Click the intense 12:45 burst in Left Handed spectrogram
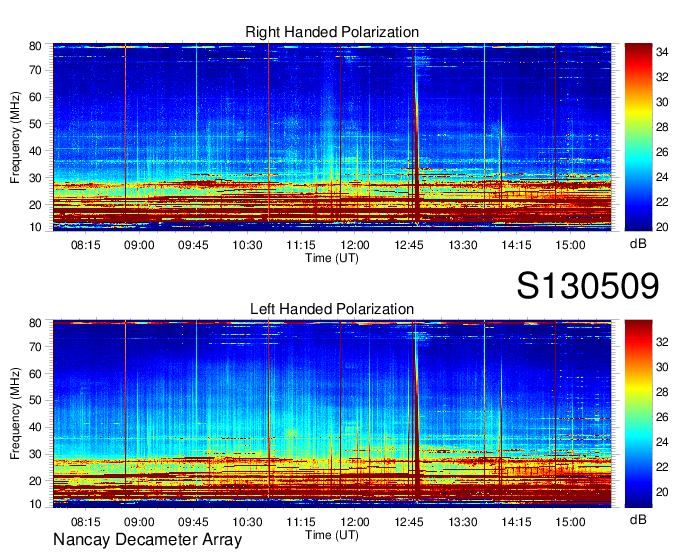The width and height of the screenshot is (680, 552). coord(415,416)
